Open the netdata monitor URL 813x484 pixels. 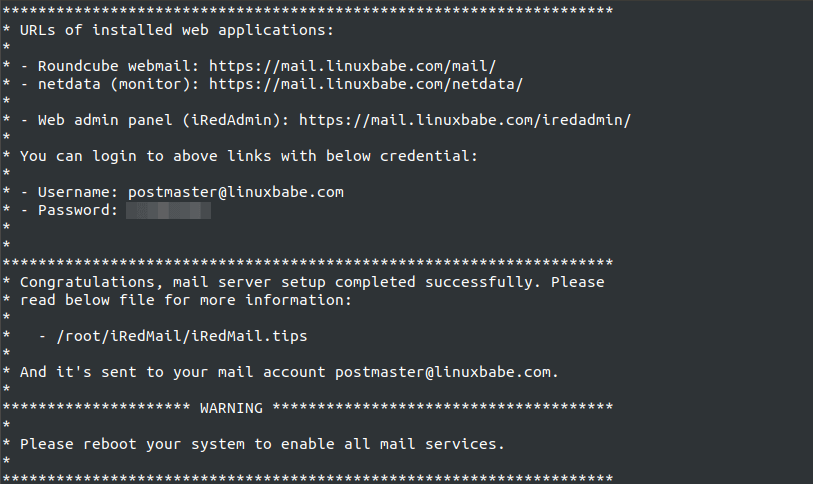[x=365, y=84]
